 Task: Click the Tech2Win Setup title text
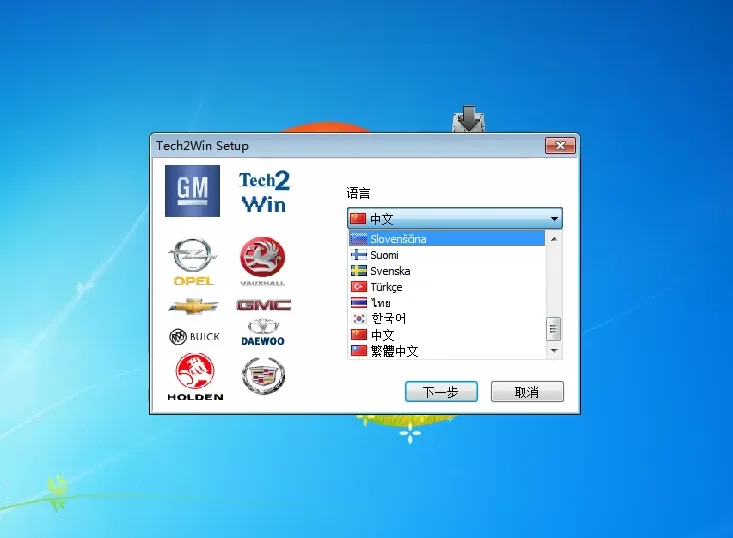coord(202,146)
